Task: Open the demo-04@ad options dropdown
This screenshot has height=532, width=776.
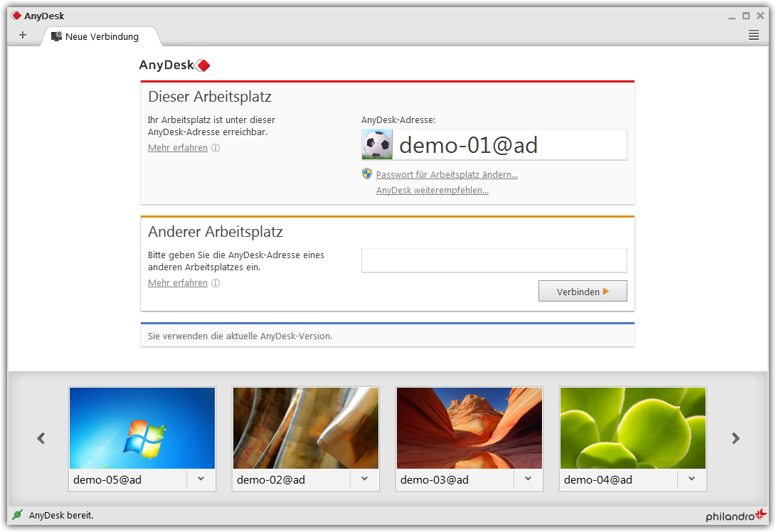Action: click(x=691, y=479)
